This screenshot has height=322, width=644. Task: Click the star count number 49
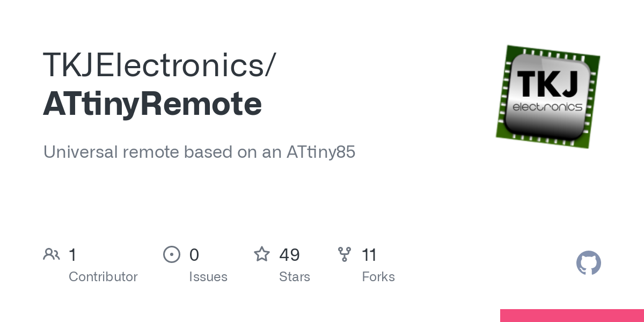coord(289,255)
